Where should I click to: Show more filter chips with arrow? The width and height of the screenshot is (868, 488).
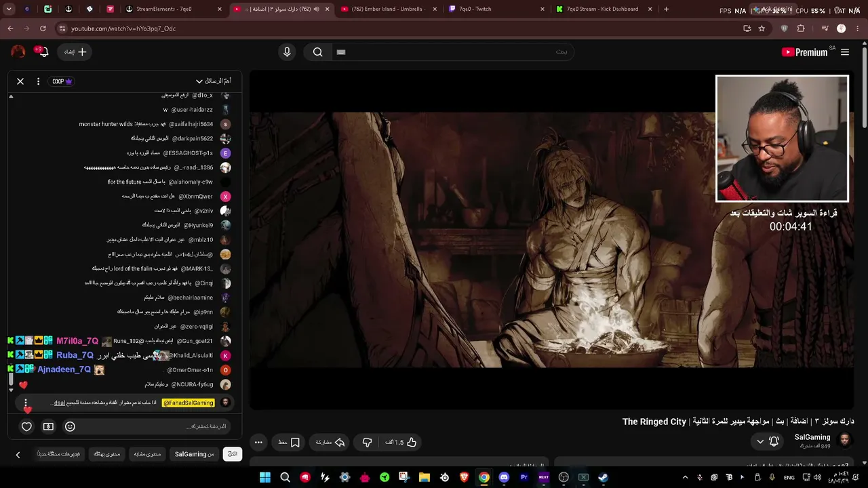[x=18, y=455]
